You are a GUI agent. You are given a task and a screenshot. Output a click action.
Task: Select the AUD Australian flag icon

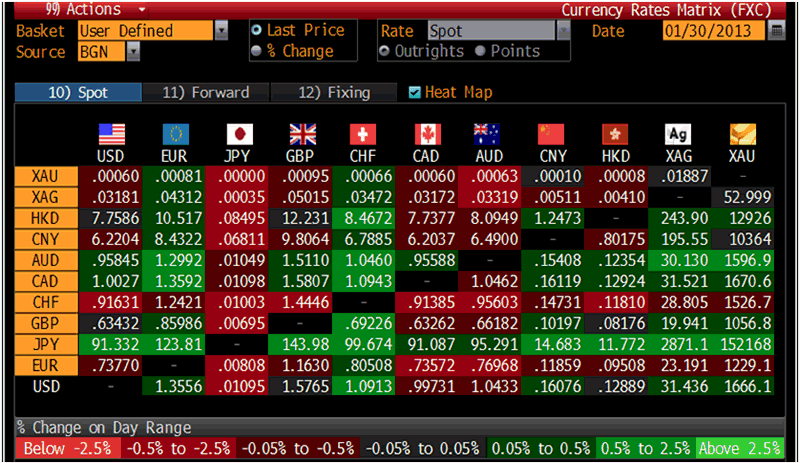490,135
